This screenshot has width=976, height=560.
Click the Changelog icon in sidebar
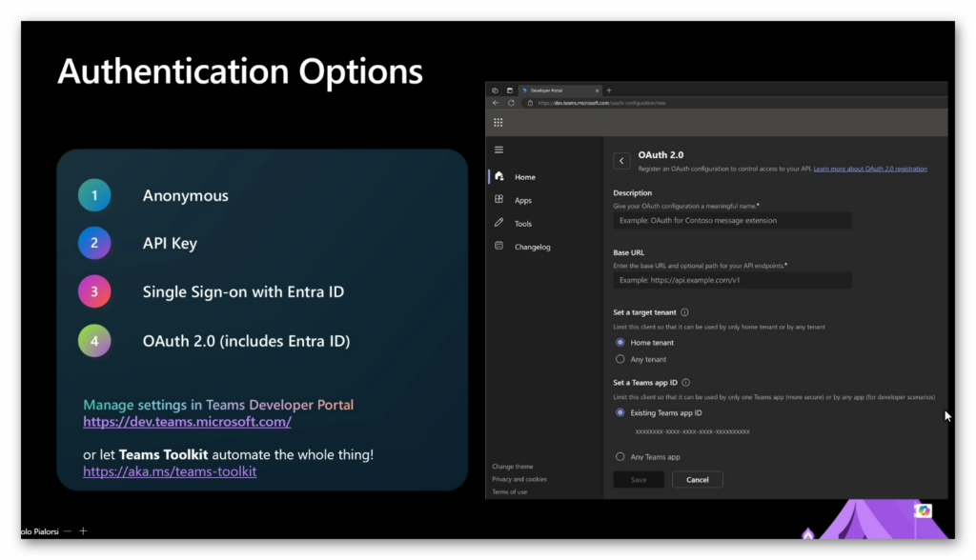click(x=499, y=247)
